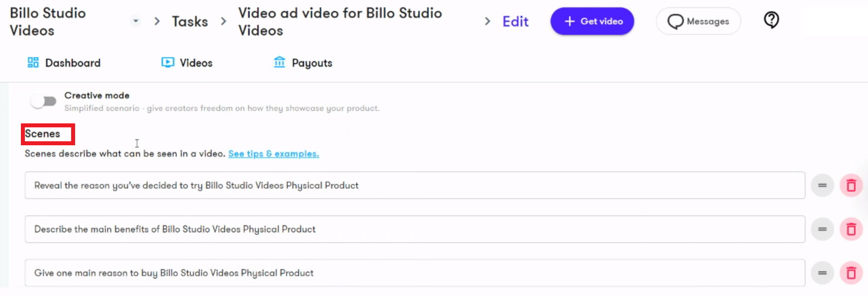Grab reorder handle for 'Reveal the reason' scene
This screenshot has width=868, height=296.
click(x=822, y=186)
